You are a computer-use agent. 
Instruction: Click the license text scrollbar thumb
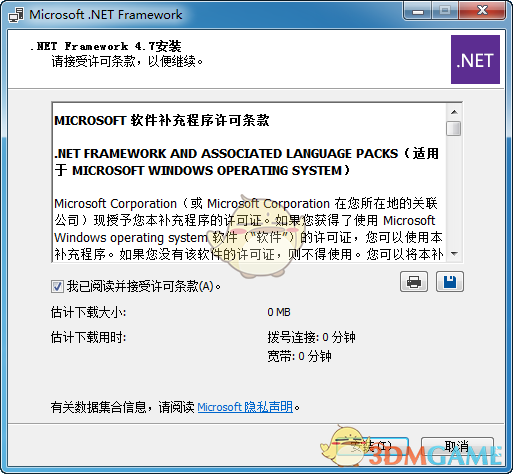(x=454, y=128)
